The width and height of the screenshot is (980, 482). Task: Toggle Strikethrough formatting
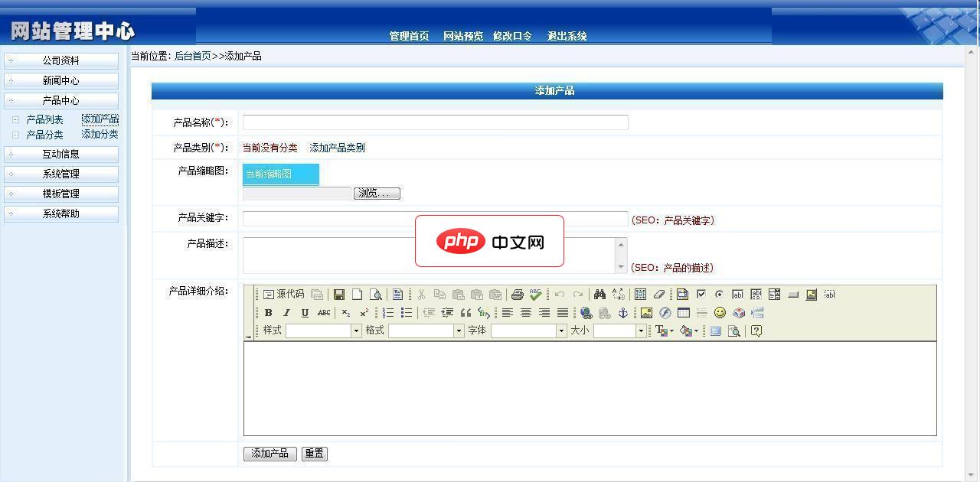[x=323, y=313]
